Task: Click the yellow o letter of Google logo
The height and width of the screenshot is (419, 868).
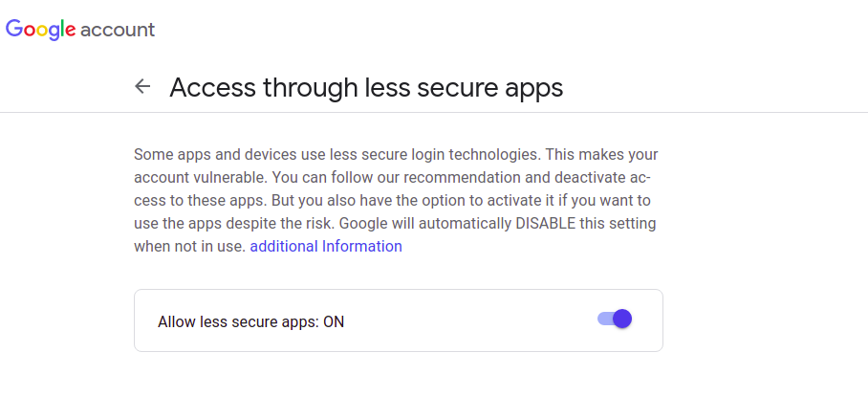Action: 43,31
